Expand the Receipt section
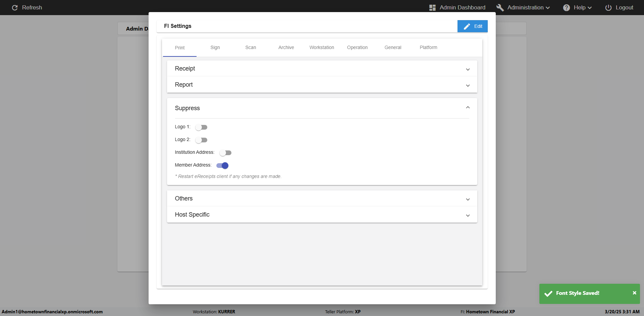This screenshot has width=644, height=316. (468, 70)
